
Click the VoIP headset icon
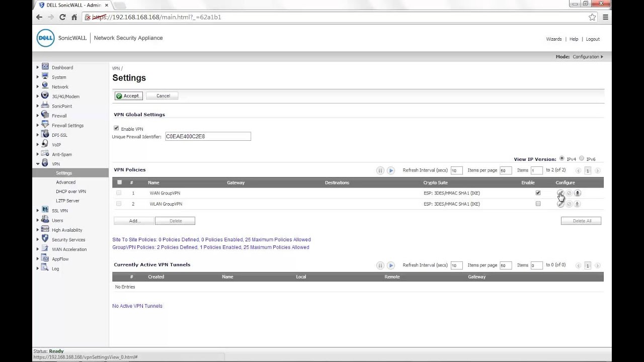pyautogui.click(x=45, y=144)
